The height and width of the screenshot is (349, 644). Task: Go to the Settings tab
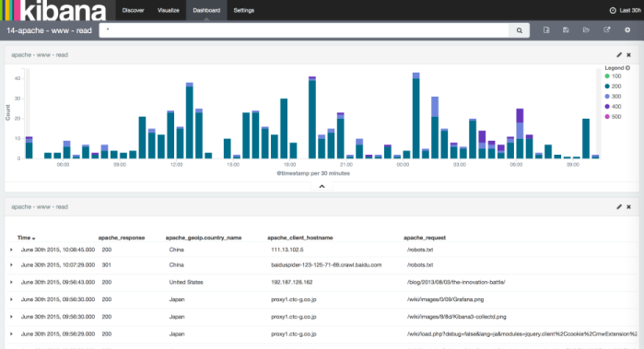[244, 10]
